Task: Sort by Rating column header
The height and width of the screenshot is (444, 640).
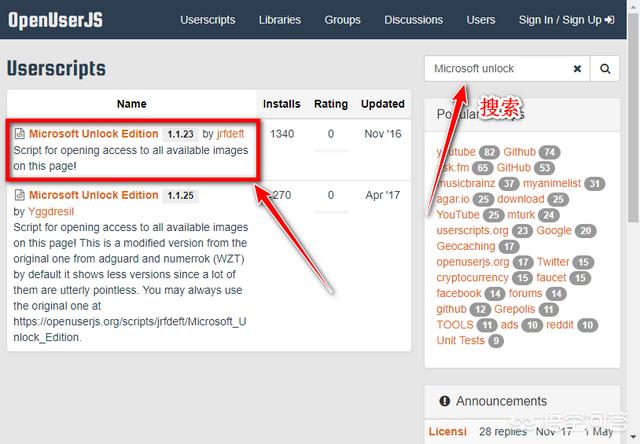Action: 331,104
